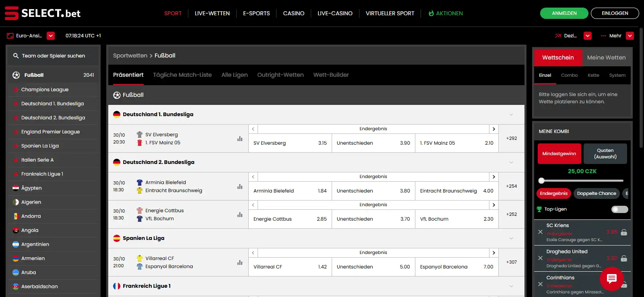This screenshot has height=297, width=644.
Task: Remove Drogheda United from the combo
Action: coord(540,258)
